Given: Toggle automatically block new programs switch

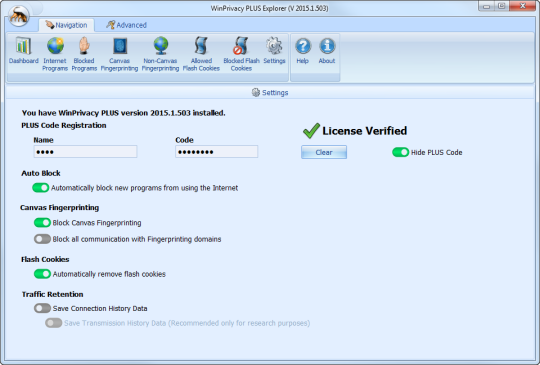Looking at the screenshot, I should 41,188.
